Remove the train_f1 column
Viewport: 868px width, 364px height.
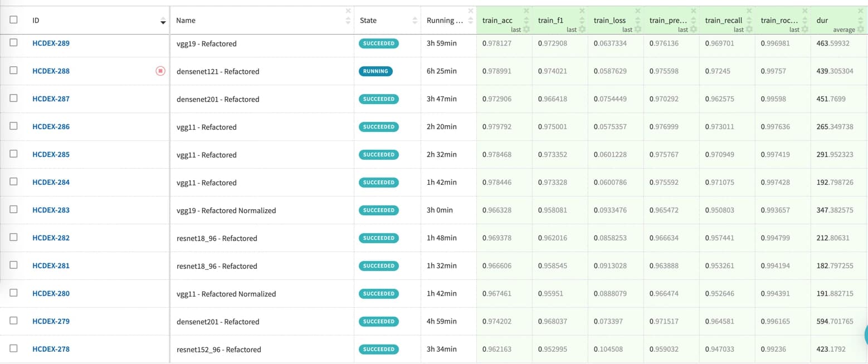[582, 11]
